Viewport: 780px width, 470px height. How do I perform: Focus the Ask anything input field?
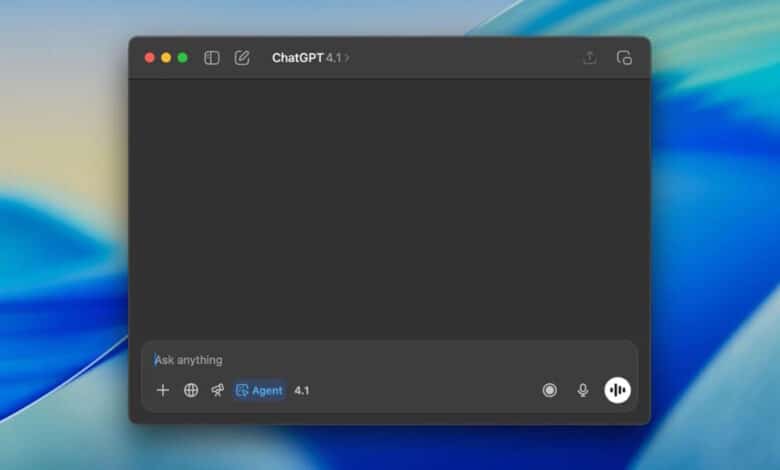pos(388,360)
